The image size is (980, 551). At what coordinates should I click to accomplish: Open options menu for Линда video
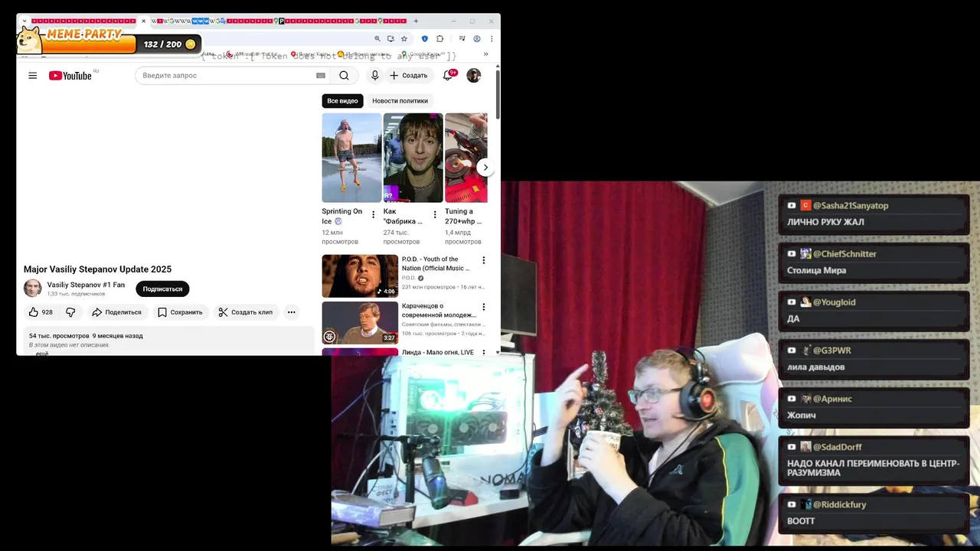[483, 353]
